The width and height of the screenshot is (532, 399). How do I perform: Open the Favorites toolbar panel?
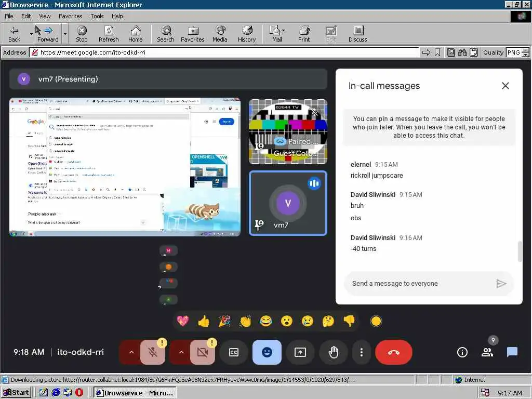192,34
